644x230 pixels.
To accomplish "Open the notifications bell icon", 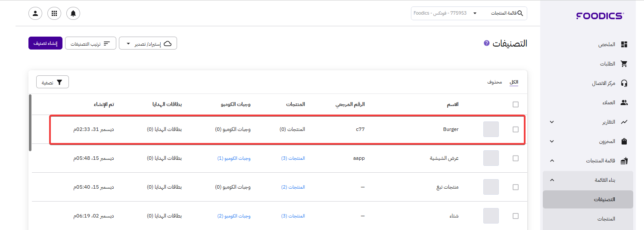I will point(73,13).
